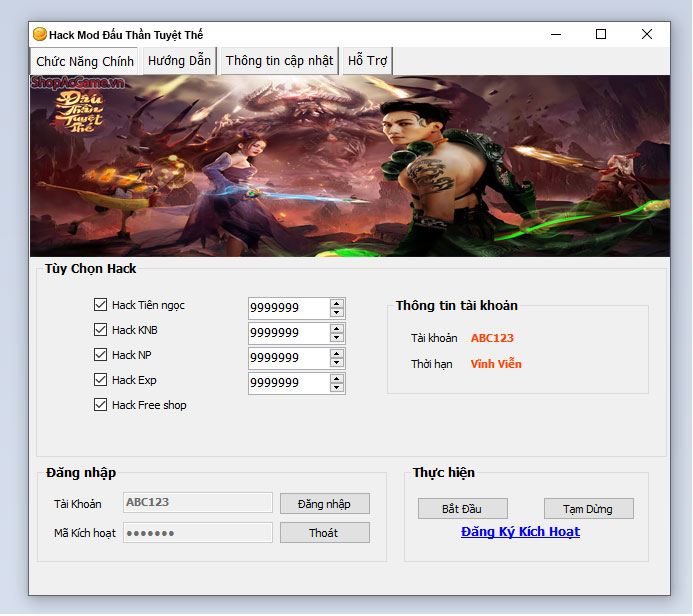Click the Thời hạn label
693x616 pixels.
pyautogui.click(x=432, y=364)
